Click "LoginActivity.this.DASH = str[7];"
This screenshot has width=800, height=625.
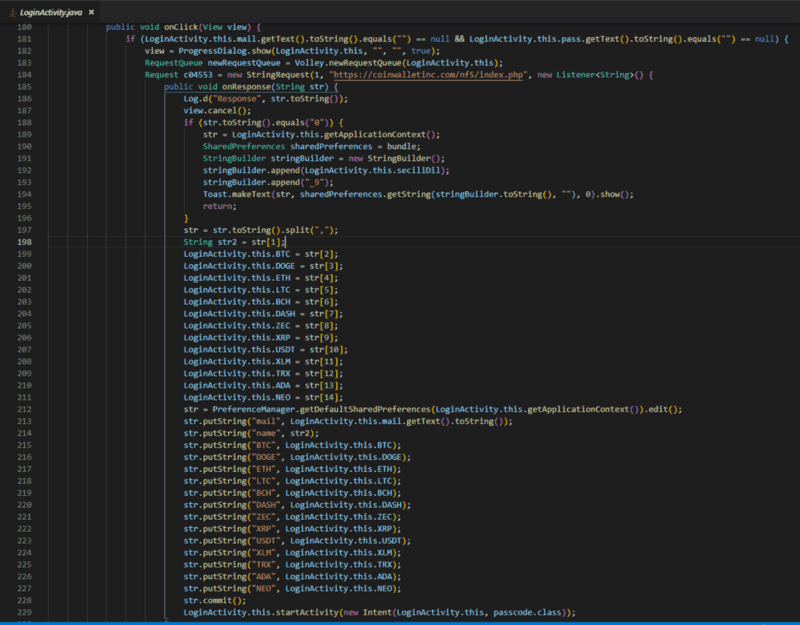coord(263,314)
